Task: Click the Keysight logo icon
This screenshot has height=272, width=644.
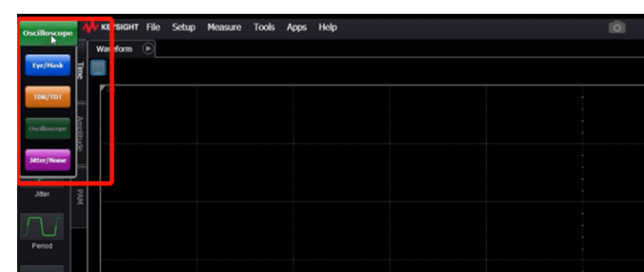Action: point(90,28)
